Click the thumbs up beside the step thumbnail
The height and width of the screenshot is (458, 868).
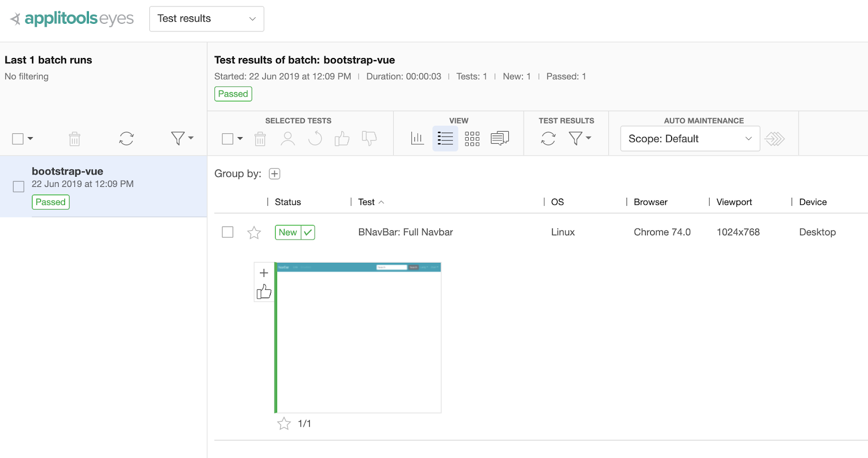264,292
